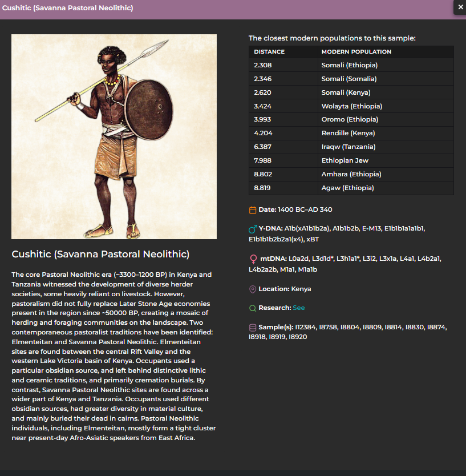Select the Amhara (Ethiopia) population cell
The image size is (466, 476).
(x=386, y=174)
